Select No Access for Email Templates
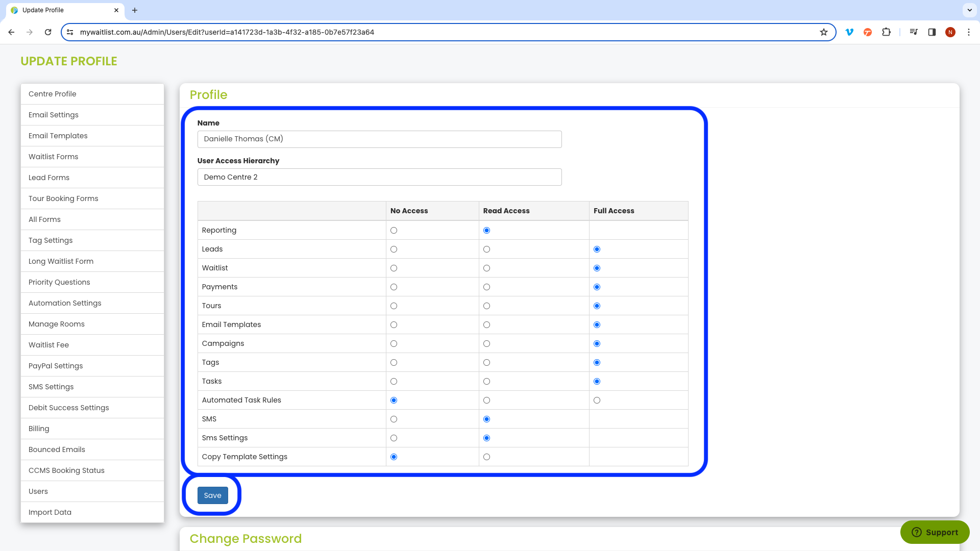This screenshot has height=551, width=980. point(394,324)
